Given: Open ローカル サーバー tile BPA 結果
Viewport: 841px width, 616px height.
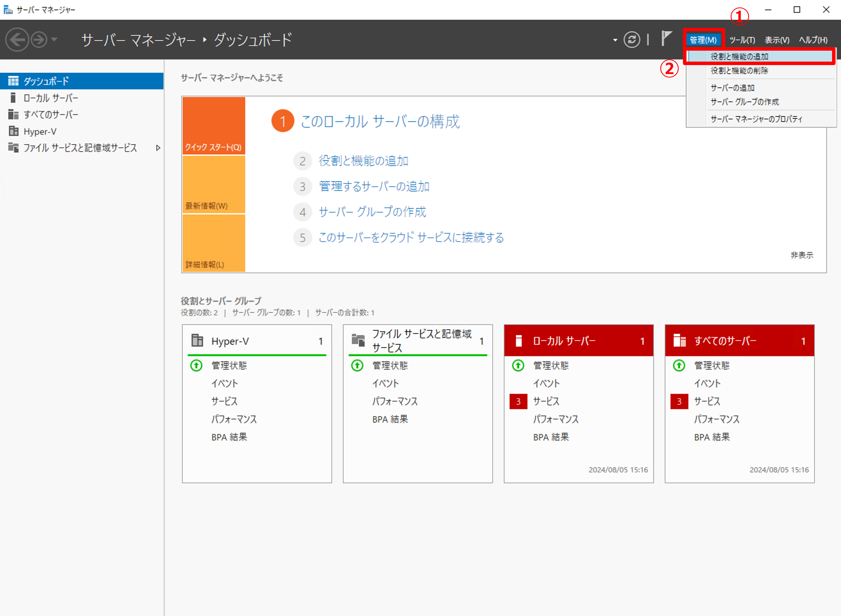Looking at the screenshot, I should pos(551,437).
